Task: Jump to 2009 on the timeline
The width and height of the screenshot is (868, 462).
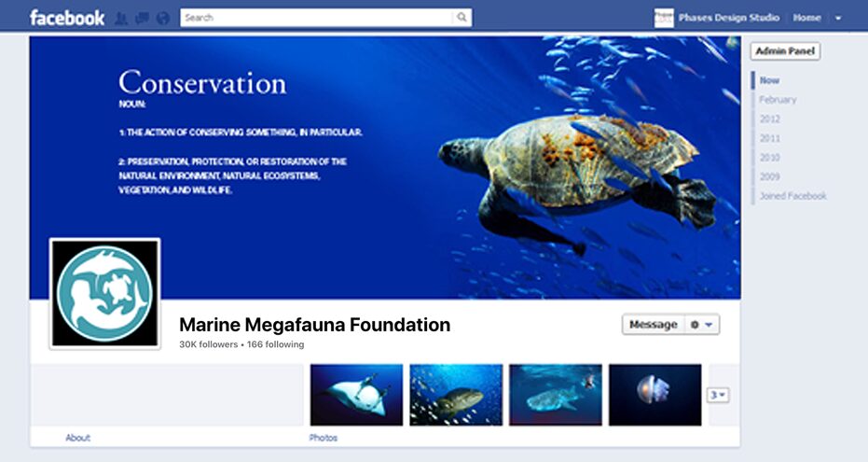Action: 769,176
